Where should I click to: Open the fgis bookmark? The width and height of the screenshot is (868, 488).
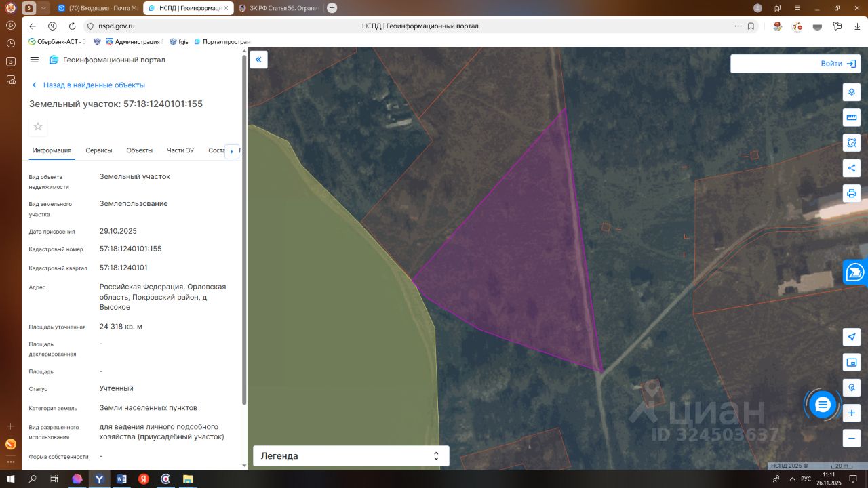tap(178, 41)
